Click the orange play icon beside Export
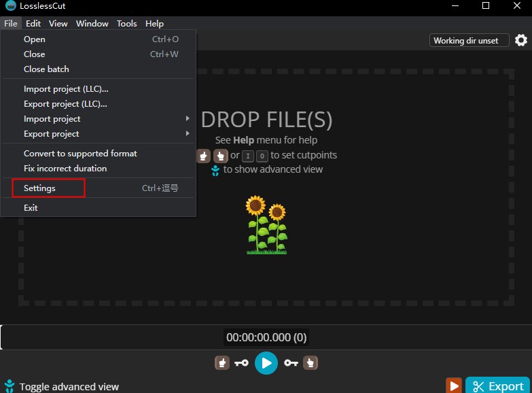532x393 pixels. pyautogui.click(x=453, y=386)
